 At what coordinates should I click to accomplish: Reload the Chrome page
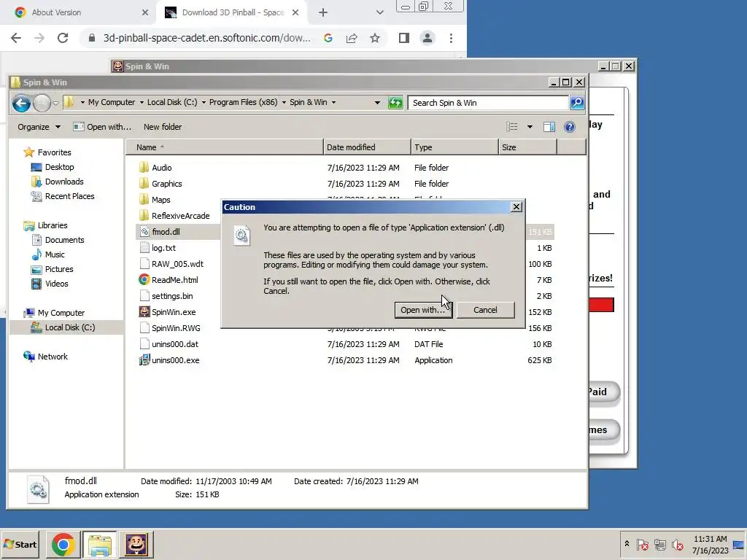tap(63, 38)
